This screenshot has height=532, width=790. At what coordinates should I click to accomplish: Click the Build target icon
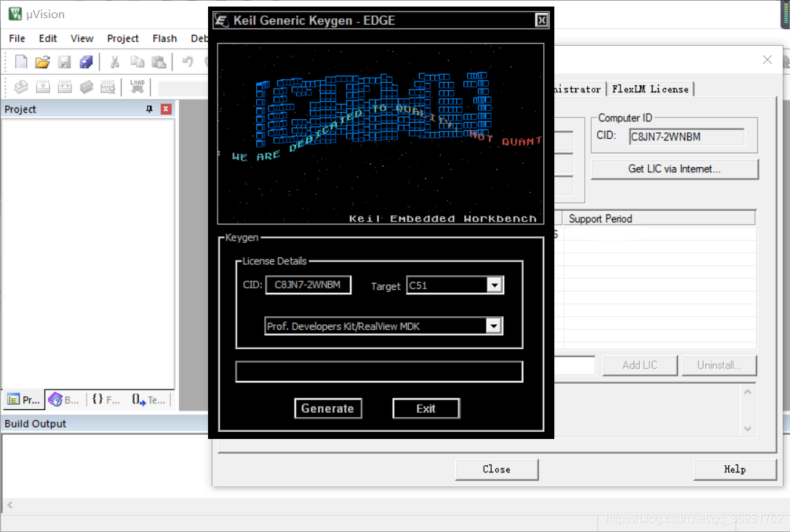point(43,86)
